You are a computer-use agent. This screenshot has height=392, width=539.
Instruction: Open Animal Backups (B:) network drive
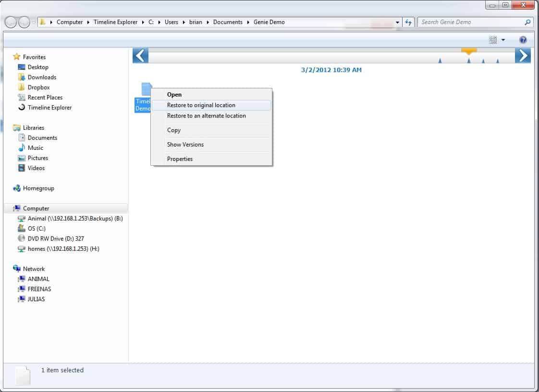click(x=75, y=219)
